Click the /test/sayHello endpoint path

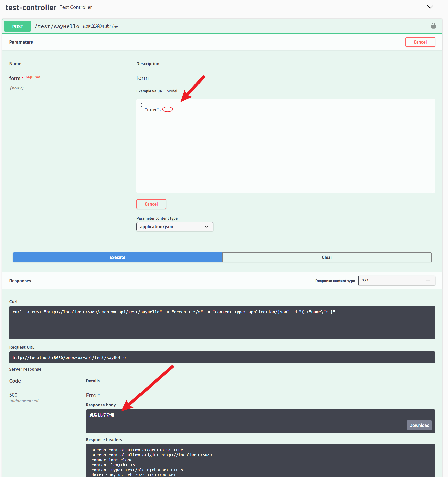pyautogui.click(x=57, y=26)
